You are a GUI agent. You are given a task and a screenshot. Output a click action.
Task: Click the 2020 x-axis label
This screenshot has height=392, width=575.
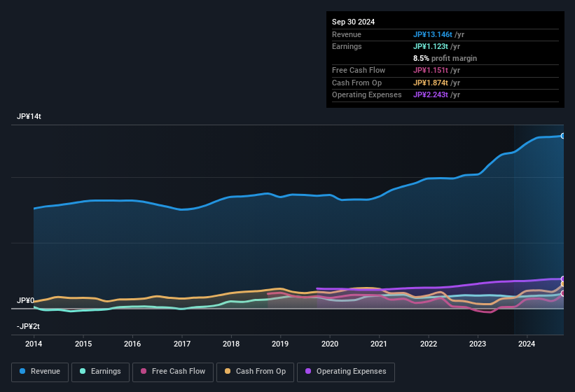(x=330, y=344)
